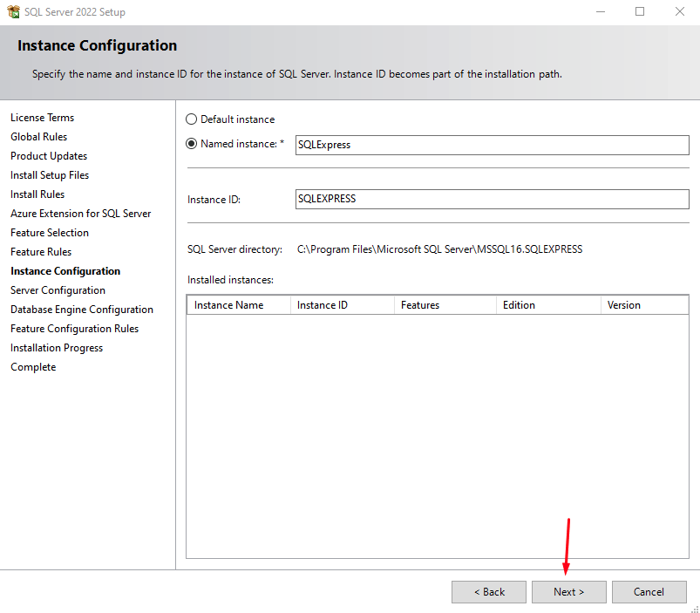Viewport: 700px width, 613px height.
Task: Select Product Updates in the step list
Action: click(x=49, y=156)
